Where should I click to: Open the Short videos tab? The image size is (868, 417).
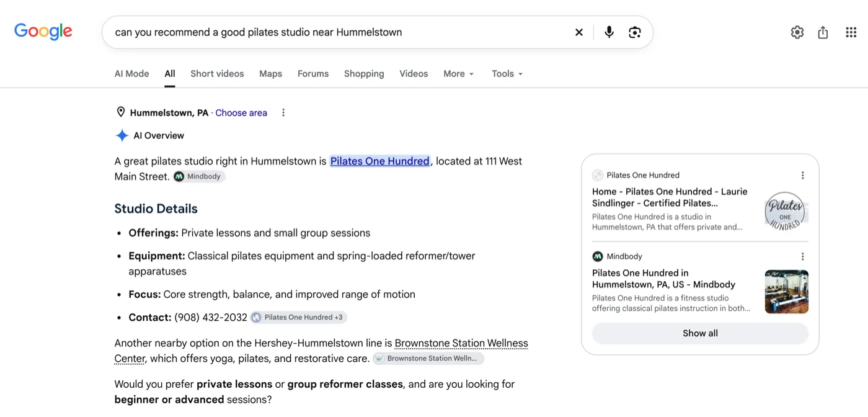(x=217, y=74)
